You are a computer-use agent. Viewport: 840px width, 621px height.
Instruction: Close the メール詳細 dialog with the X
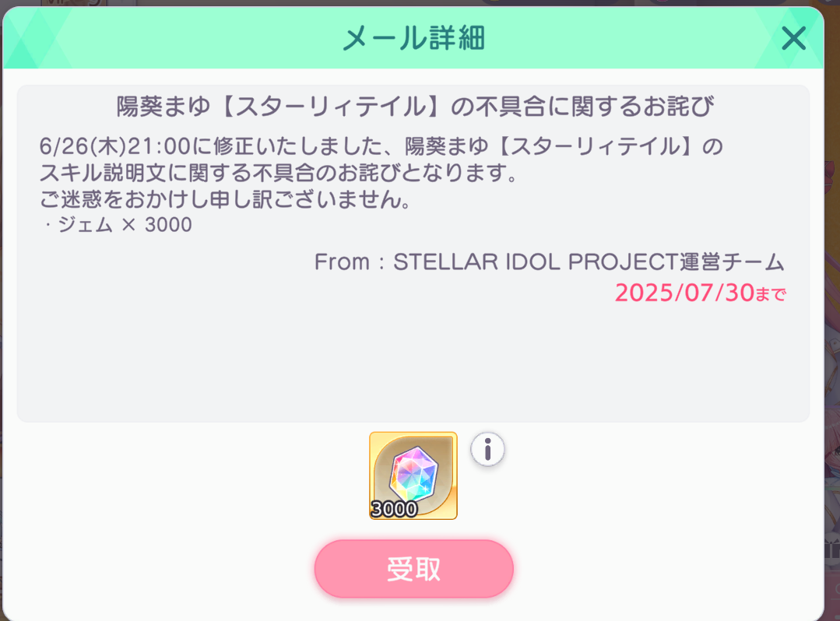pyautogui.click(x=793, y=39)
